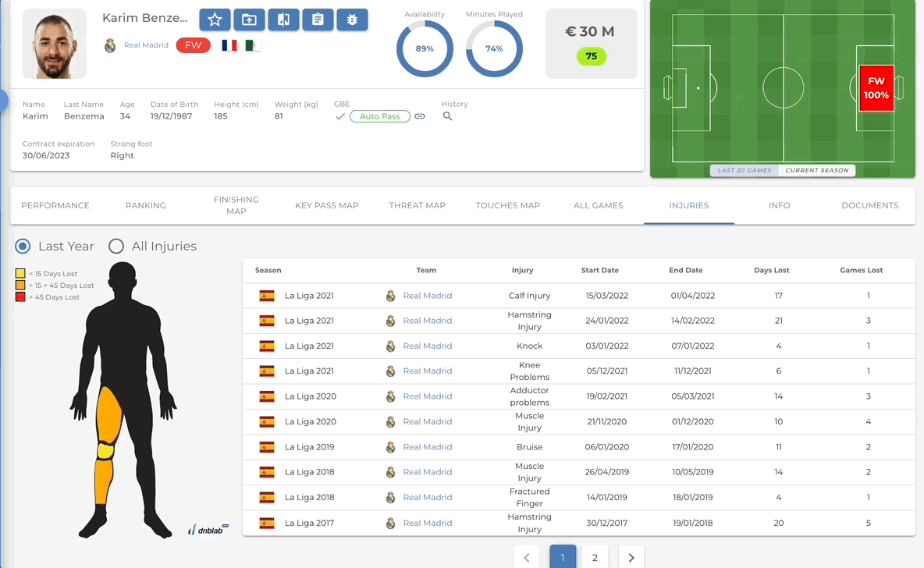
Task: Select the All Injuries radio button
Action: [116, 247]
